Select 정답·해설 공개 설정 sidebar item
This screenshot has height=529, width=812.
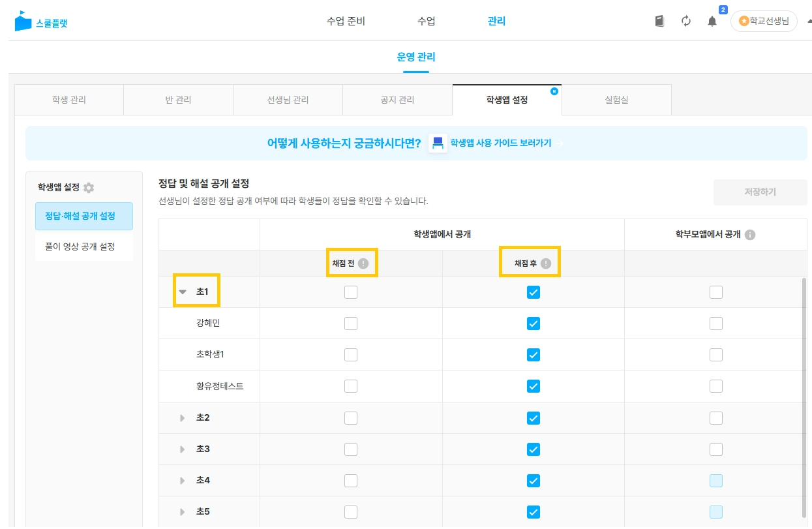pos(84,216)
